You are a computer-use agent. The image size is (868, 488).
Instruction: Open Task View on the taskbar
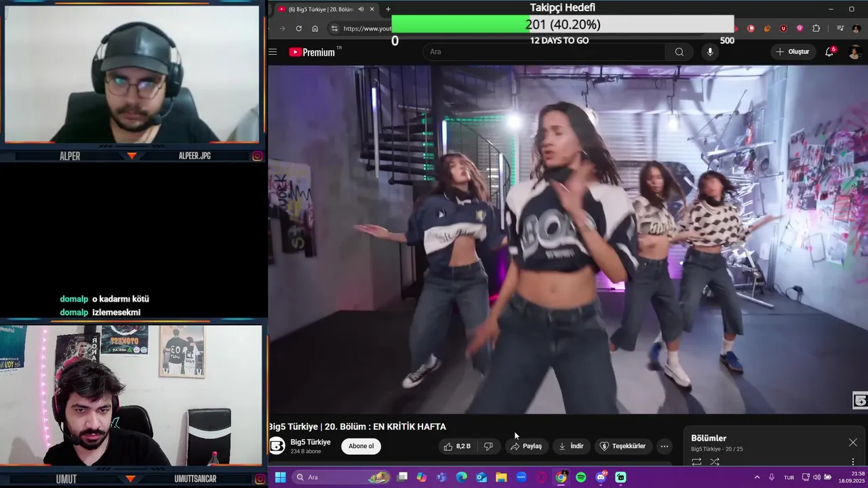pos(402,477)
